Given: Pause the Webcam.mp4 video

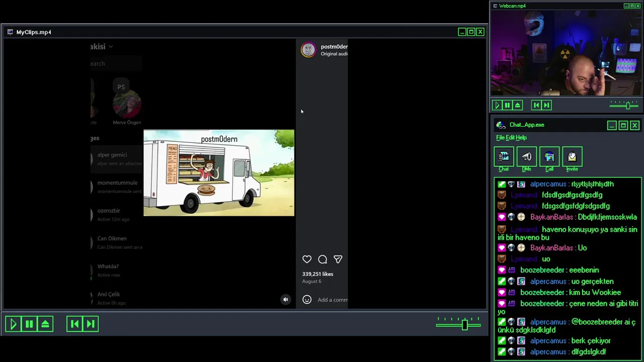Looking at the screenshot, I should (507, 105).
